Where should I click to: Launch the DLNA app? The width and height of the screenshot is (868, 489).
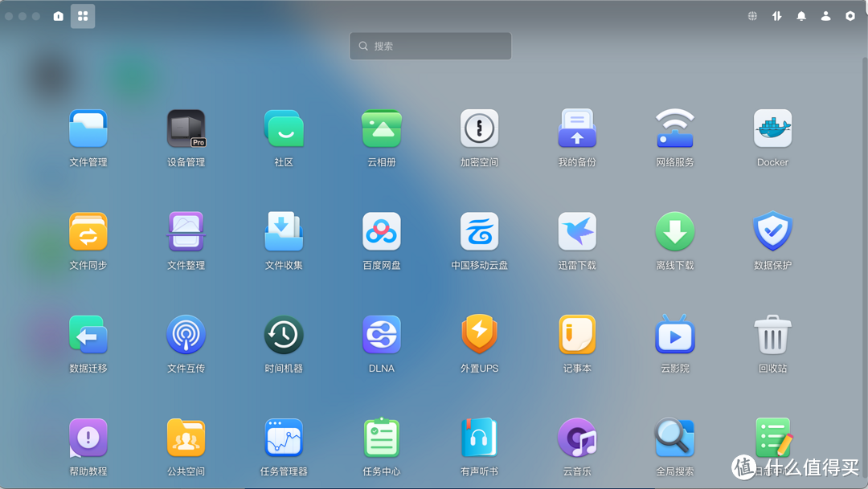click(x=382, y=335)
